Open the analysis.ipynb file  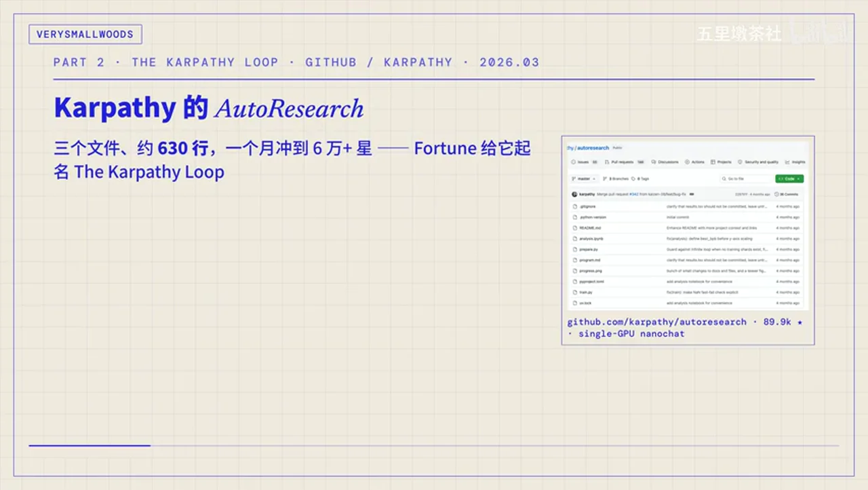591,239
